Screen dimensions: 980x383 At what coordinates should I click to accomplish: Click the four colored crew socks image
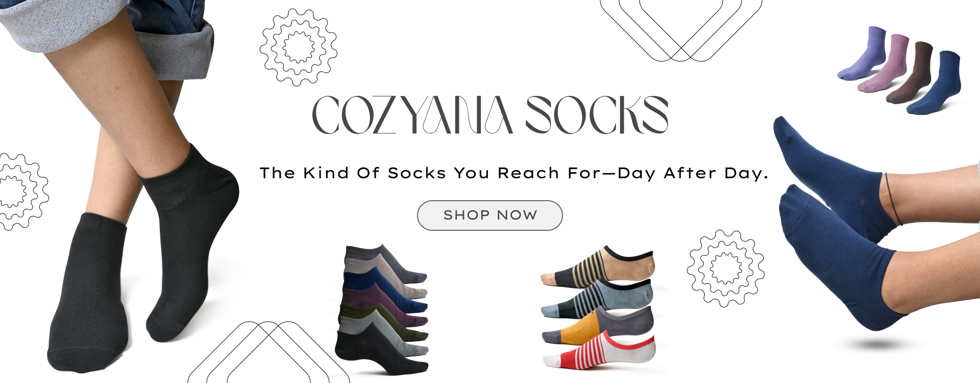[x=900, y=70]
